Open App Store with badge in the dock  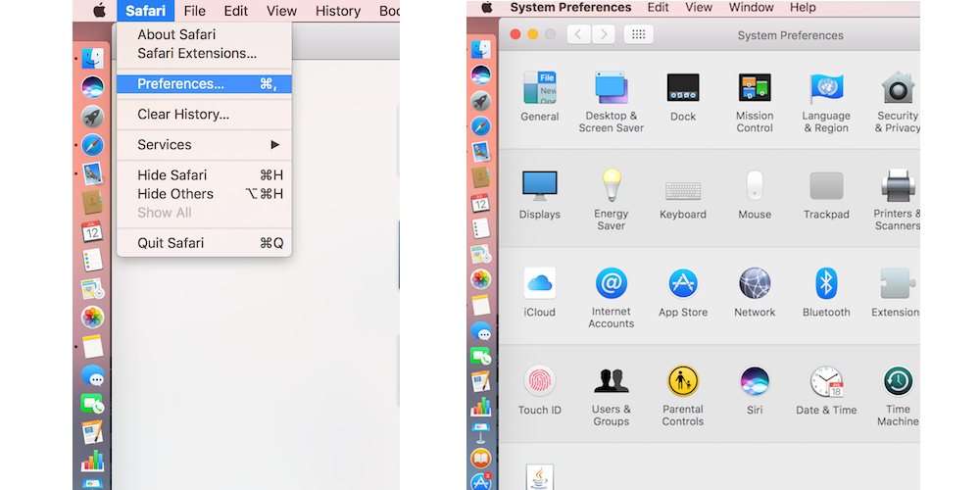coord(480,482)
